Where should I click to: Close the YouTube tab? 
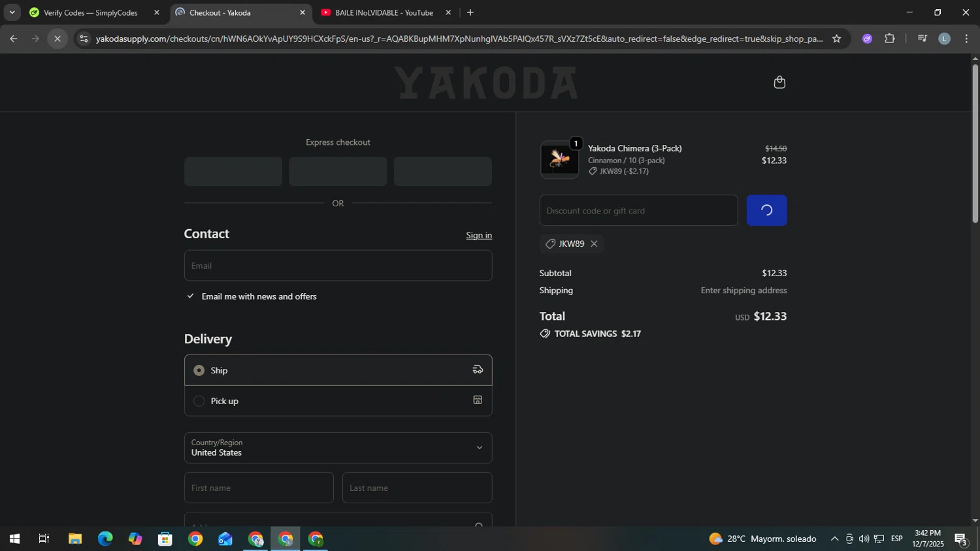pos(448,12)
